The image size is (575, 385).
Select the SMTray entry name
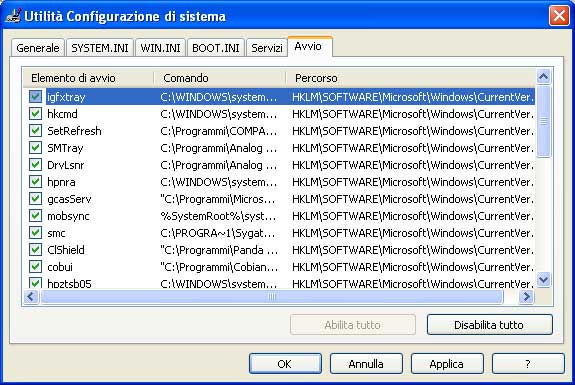(x=65, y=148)
